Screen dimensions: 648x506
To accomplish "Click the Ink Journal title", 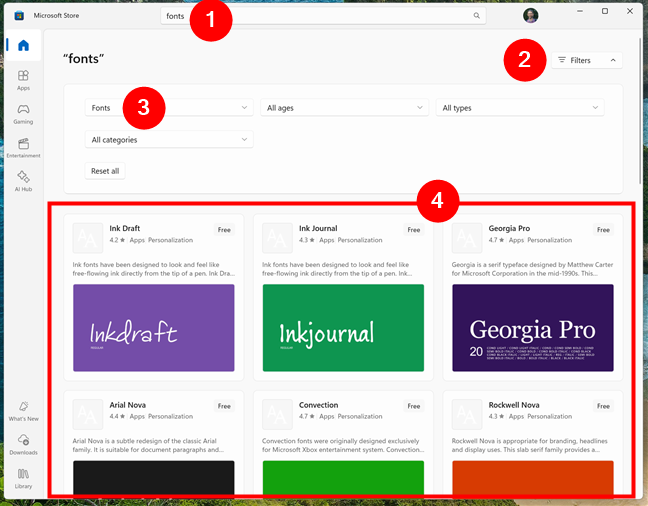I will point(318,228).
